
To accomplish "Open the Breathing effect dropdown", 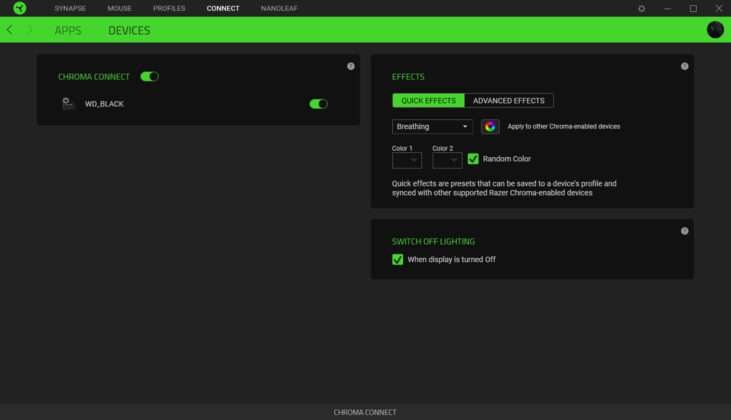I will pyautogui.click(x=432, y=126).
